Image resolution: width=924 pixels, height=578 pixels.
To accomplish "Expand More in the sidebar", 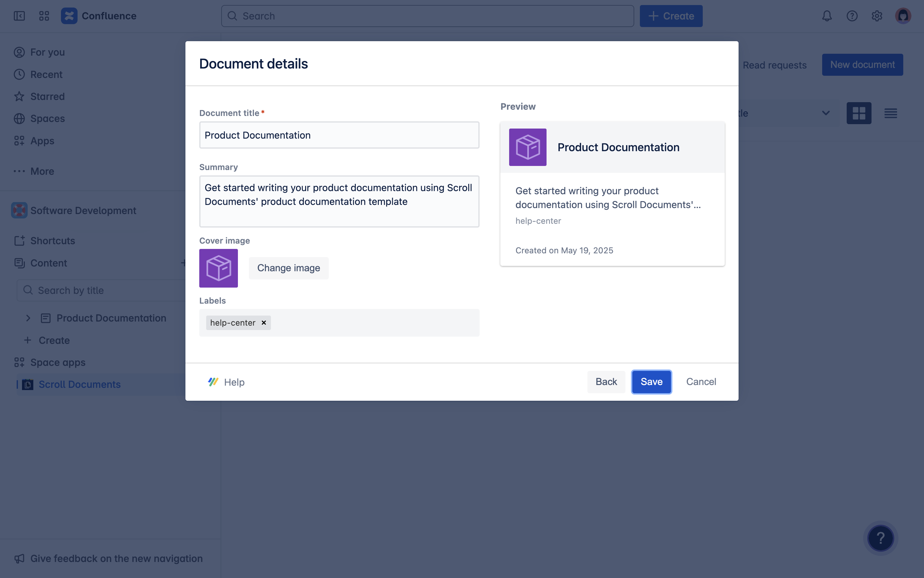I will point(42,171).
